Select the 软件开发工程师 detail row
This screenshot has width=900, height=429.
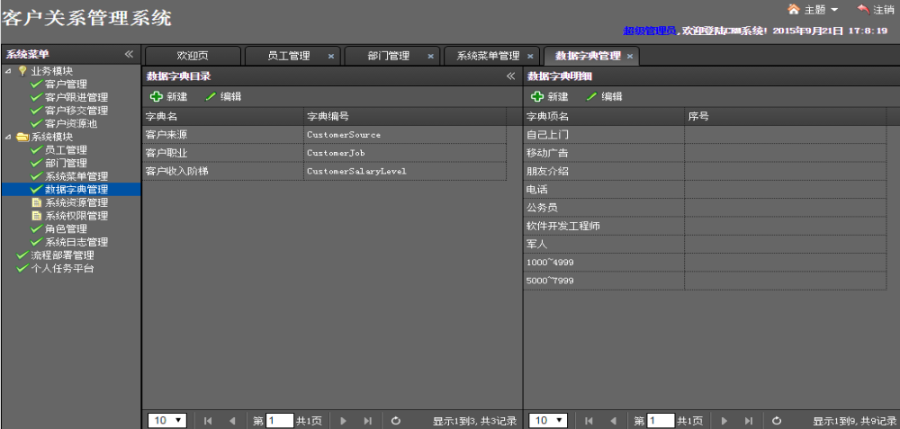point(705,226)
